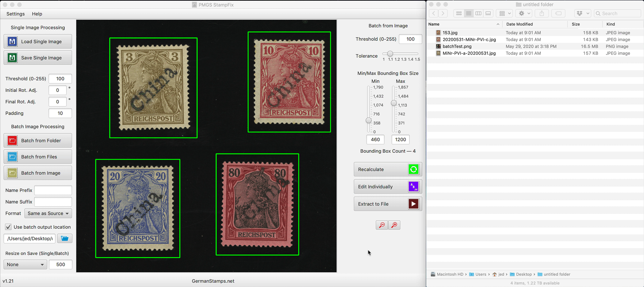Sort Finder list by Kind column
Image resolution: width=644 pixels, height=287 pixels.
tap(623, 24)
